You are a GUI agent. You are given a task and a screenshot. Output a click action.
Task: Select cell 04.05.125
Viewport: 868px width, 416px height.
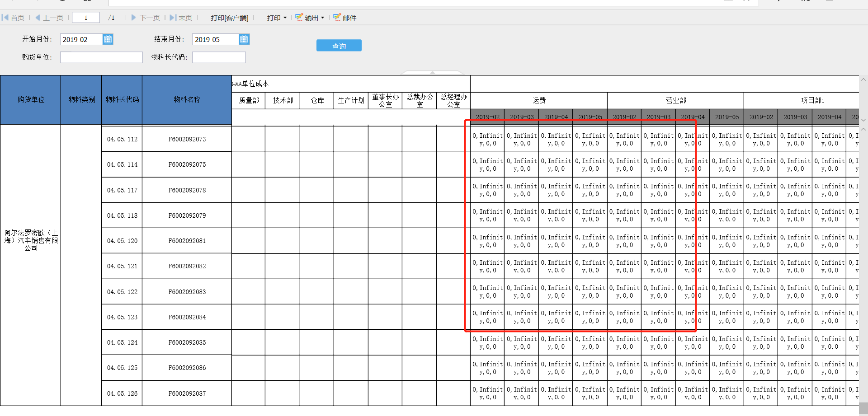pyautogui.click(x=122, y=368)
